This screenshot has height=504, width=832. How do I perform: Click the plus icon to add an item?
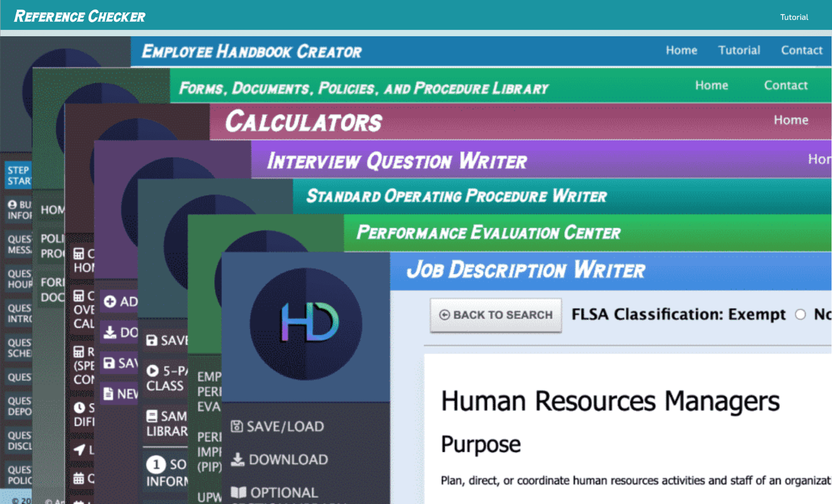(x=110, y=301)
